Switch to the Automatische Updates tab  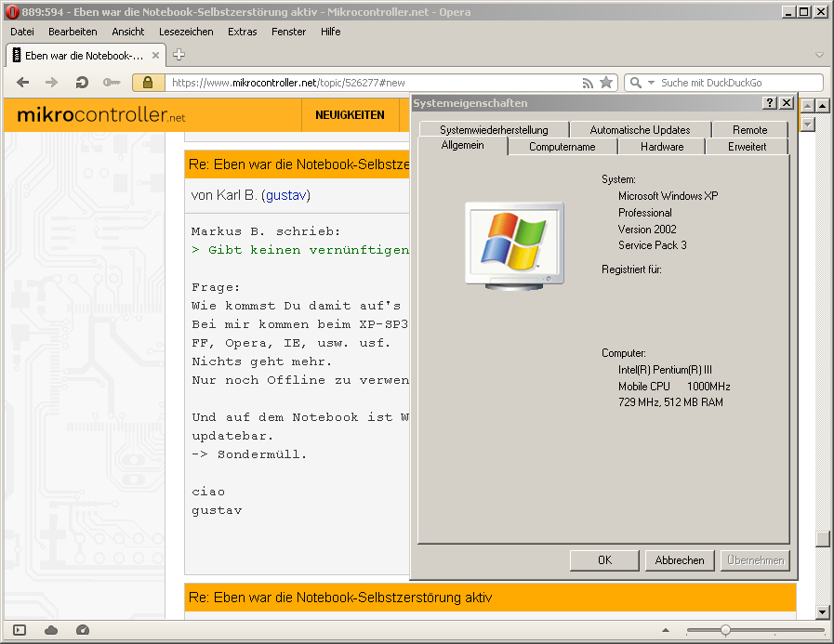point(640,130)
